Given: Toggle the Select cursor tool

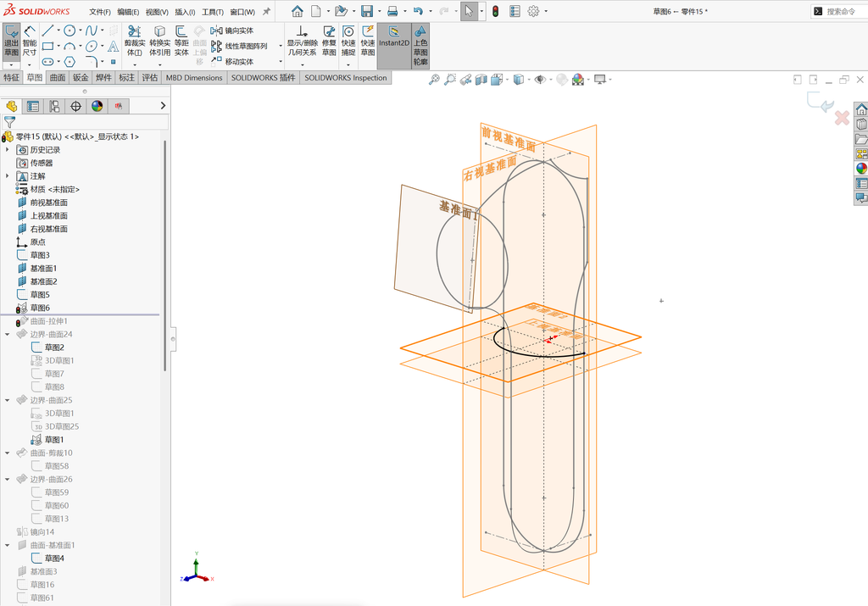Looking at the screenshot, I should click(x=469, y=11).
